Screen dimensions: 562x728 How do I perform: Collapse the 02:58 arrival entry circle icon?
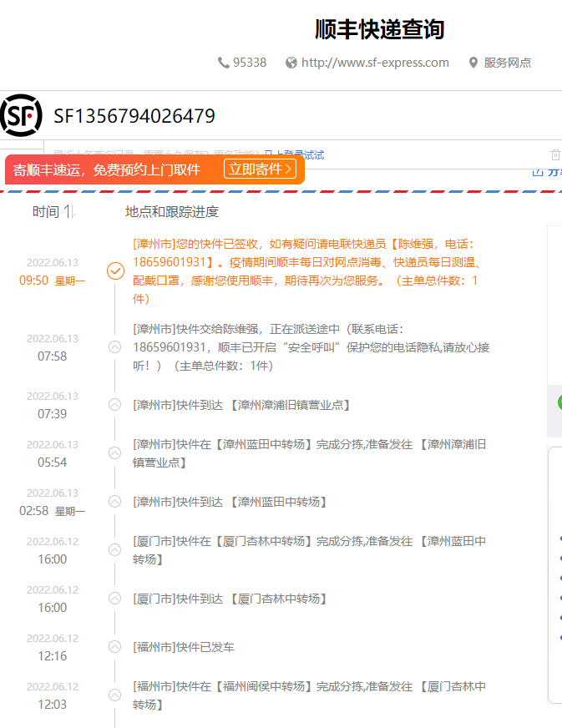pos(114,502)
